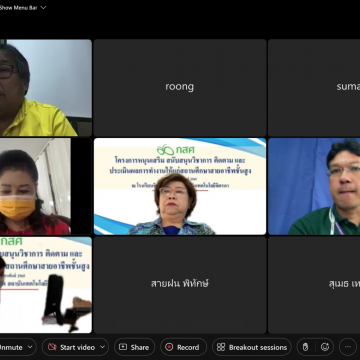Select the สุเมธ participant tile
The height and width of the screenshot is (360, 360).
[x=314, y=285]
